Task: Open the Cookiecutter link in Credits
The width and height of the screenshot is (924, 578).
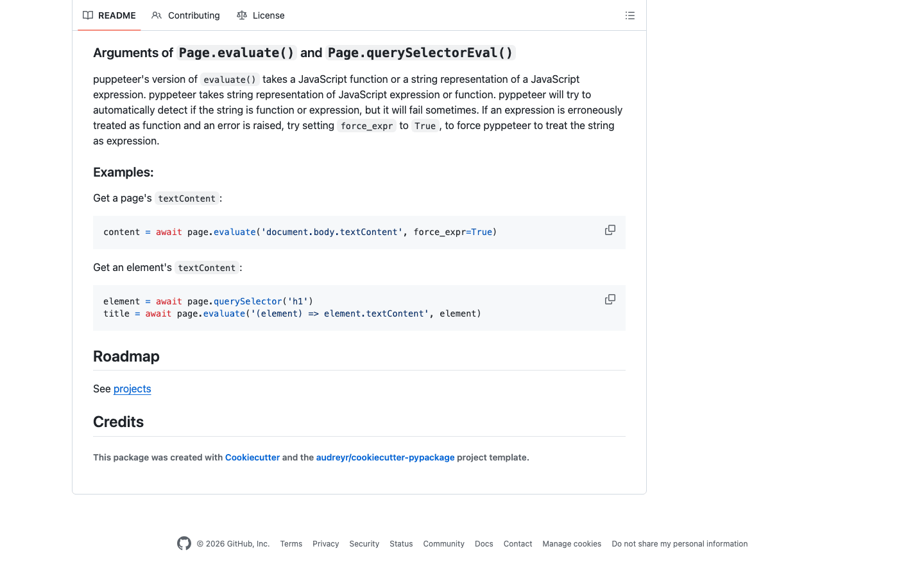Action: (x=252, y=457)
